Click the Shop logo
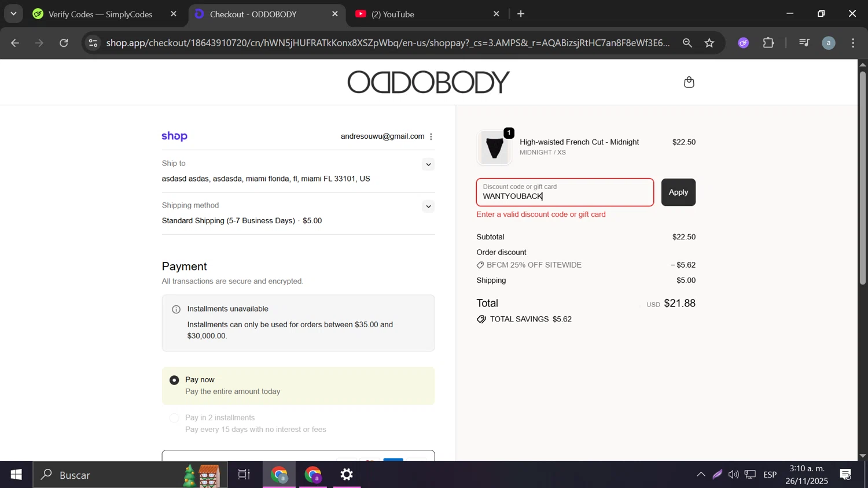 tap(174, 136)
